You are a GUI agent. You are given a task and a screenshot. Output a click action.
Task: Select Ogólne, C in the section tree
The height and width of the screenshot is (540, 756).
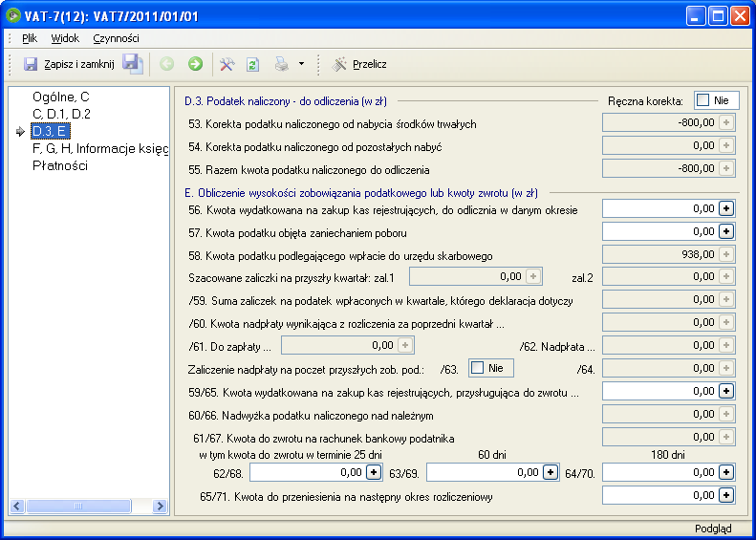61,97
